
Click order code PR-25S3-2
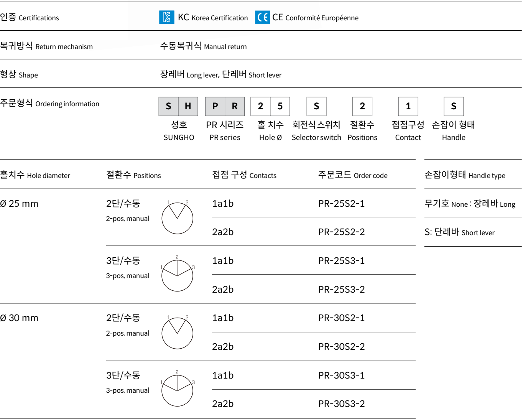tap(341, 289)
